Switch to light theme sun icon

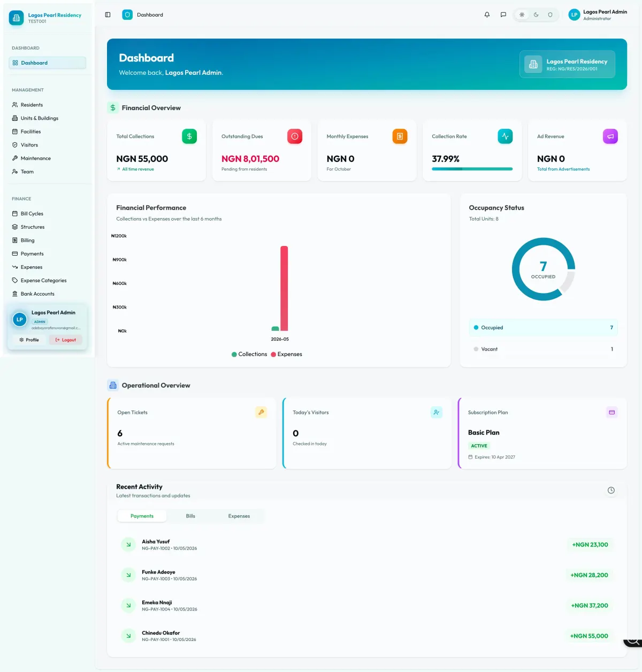coord(522,15)
